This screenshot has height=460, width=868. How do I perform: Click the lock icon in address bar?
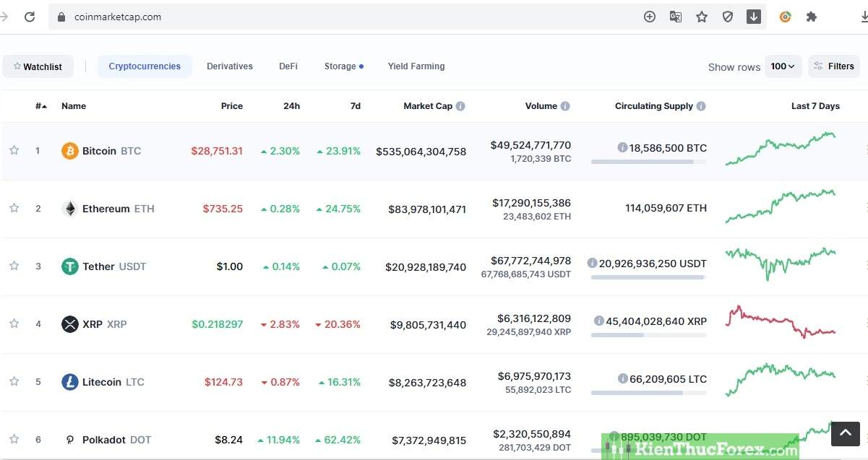(x=61, y=17)
